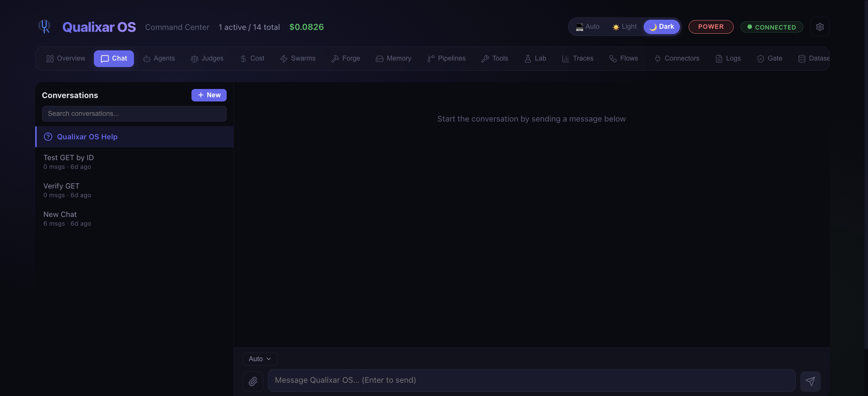The image size is (868, 396).
Task: Switch theme to Light mode
Action: 625,27
